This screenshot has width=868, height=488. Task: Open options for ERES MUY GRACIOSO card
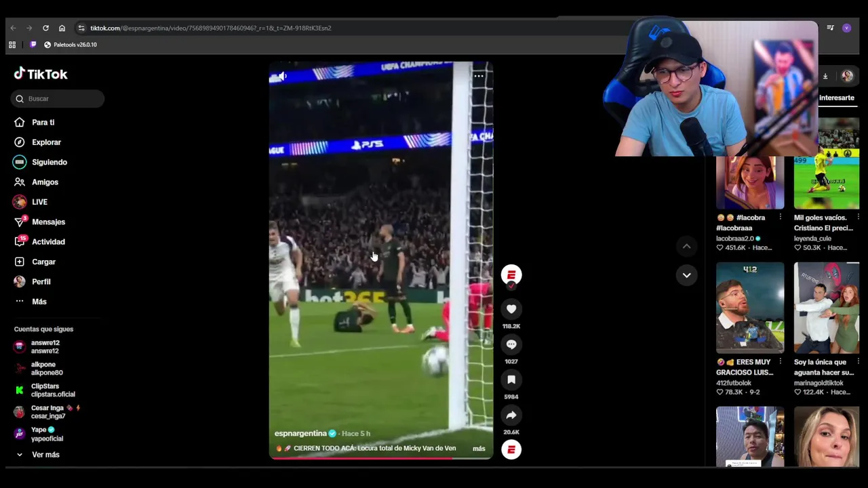[x=780, y=362]
